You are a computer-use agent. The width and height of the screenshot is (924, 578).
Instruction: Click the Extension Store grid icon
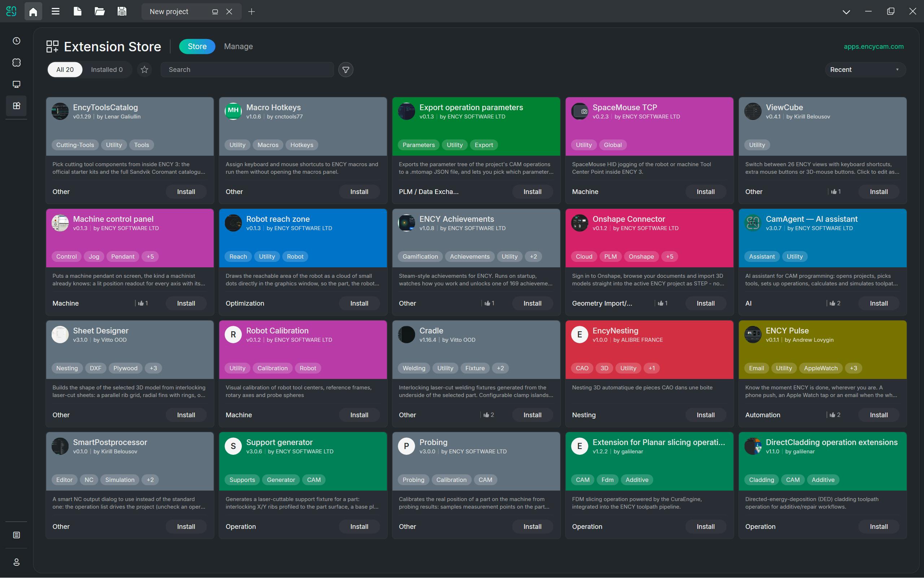tap(52, 46)
